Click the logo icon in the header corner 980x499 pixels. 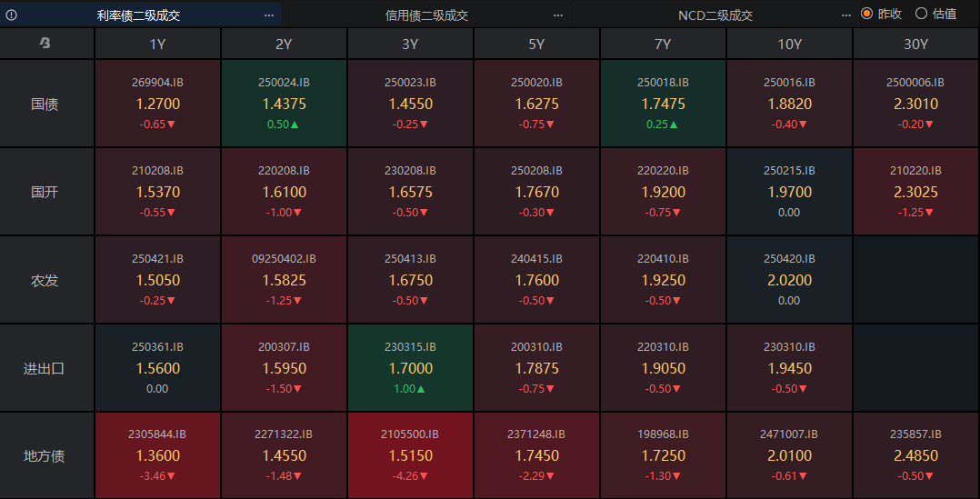45,44
